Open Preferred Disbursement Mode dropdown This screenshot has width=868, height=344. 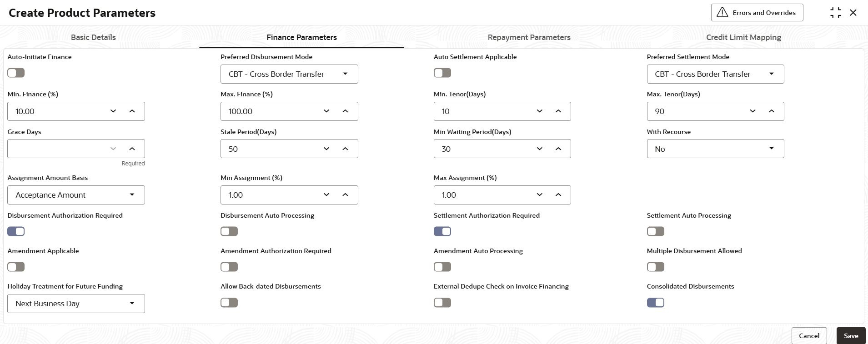(289, 74)
